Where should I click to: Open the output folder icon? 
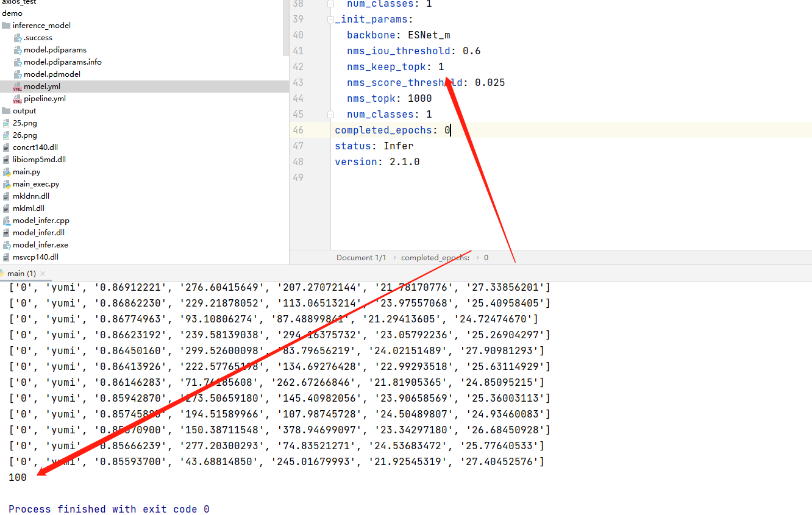point(6,111)
